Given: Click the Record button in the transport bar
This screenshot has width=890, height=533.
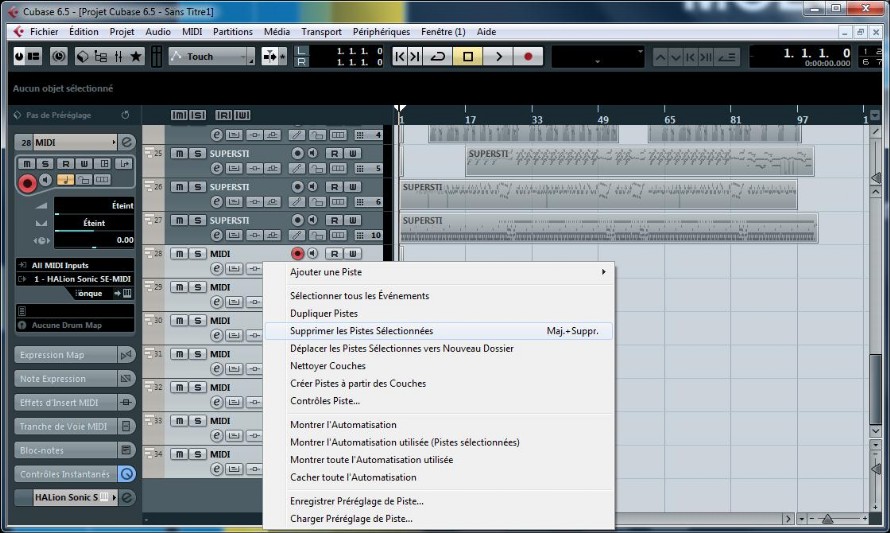Looking at the screenshot, I should 528,56.
